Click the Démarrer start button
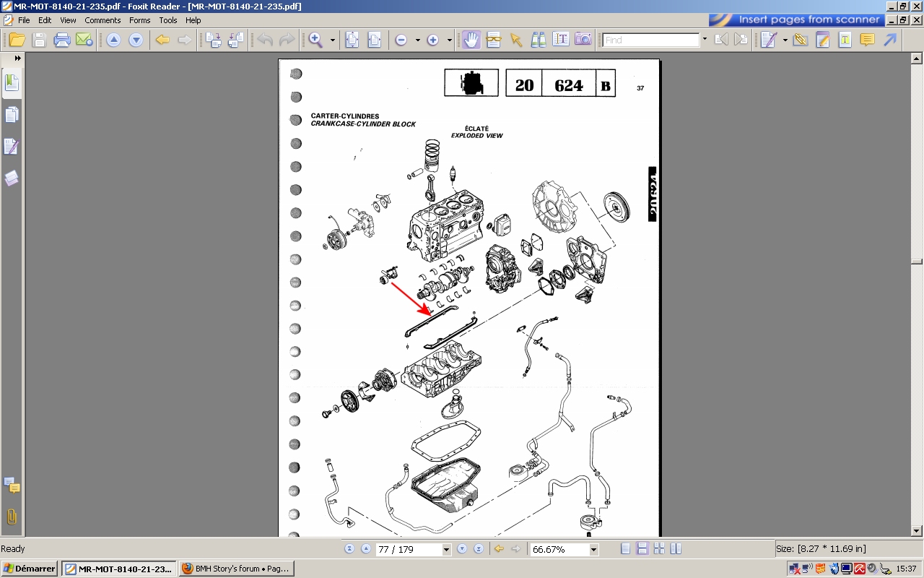924x578 pixels. (30, 569)
